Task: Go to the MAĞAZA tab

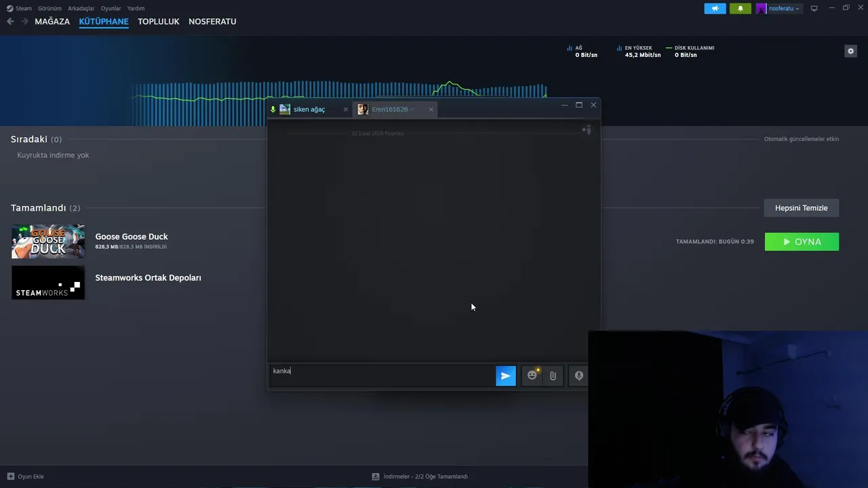Action: point(52,22)
